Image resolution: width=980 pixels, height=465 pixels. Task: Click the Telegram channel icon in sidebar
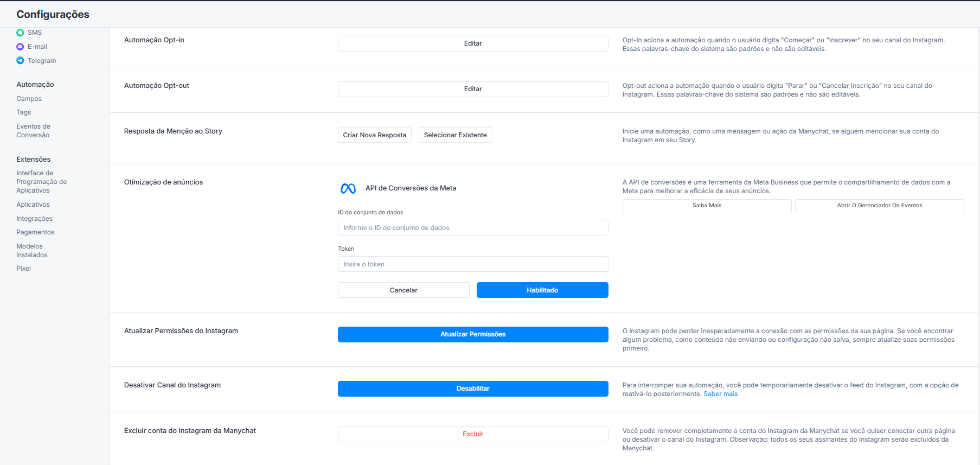pos(20,61)
